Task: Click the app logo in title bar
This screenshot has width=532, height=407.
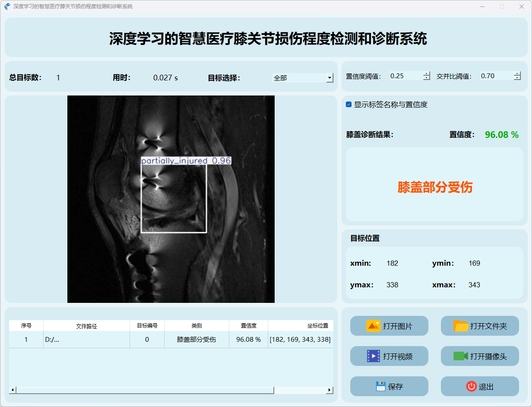Action: [x=7, y=6]
